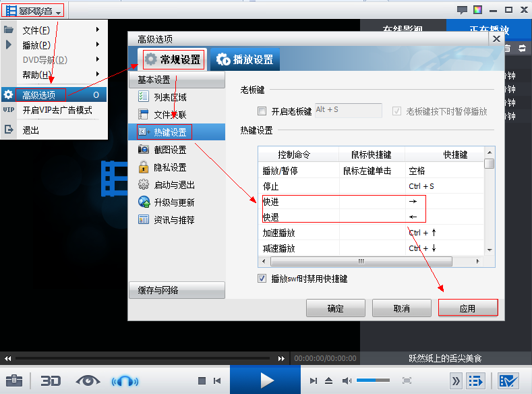Enable the 开启老板键 checkbox

pos(262,111)
